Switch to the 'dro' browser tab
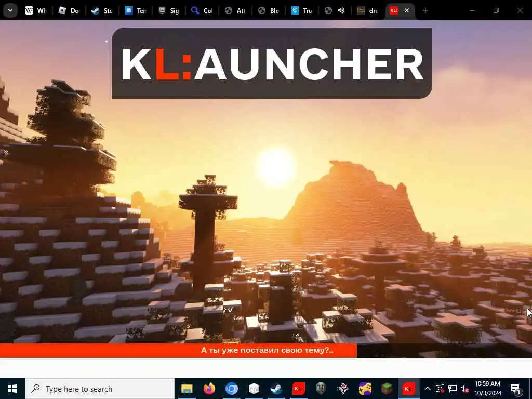The image size is (532, 399). coord(367,10)
